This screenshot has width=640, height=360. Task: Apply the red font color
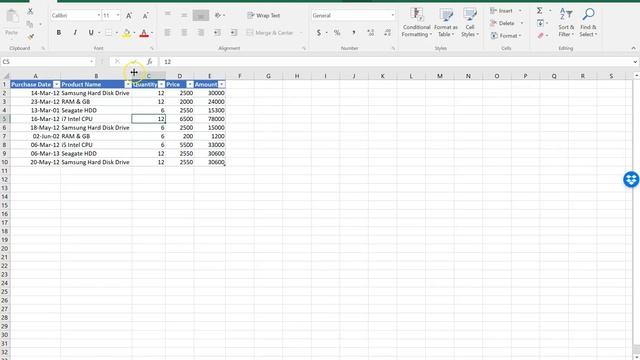click(x=144, y=33)
